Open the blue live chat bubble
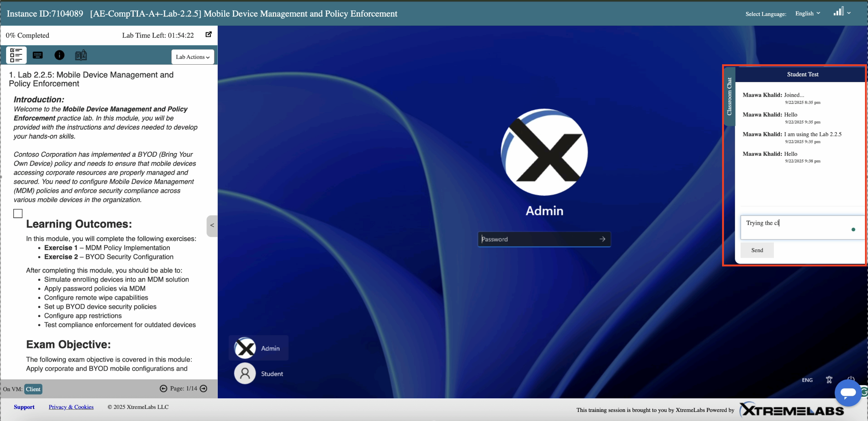 (848, 393)
